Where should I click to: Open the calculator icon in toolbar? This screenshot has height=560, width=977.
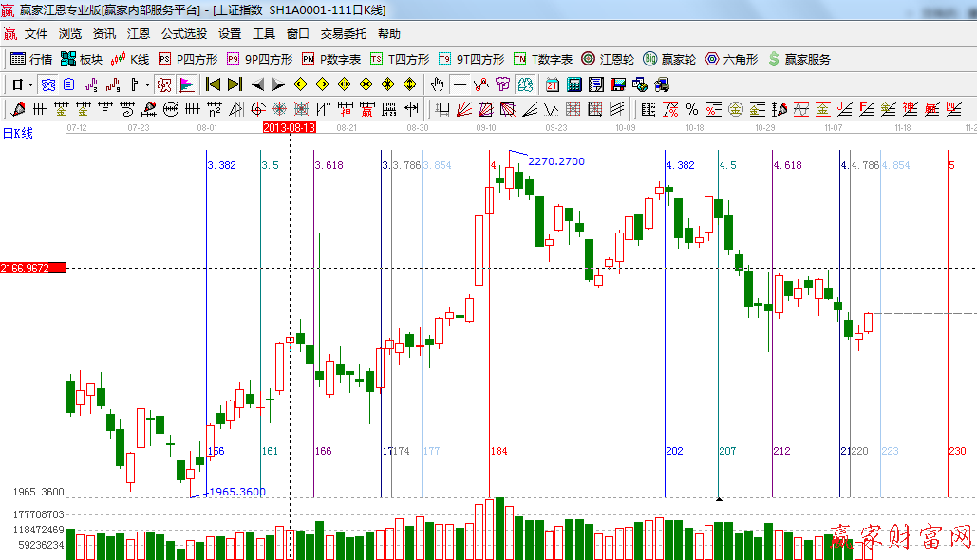coord(573,84)
